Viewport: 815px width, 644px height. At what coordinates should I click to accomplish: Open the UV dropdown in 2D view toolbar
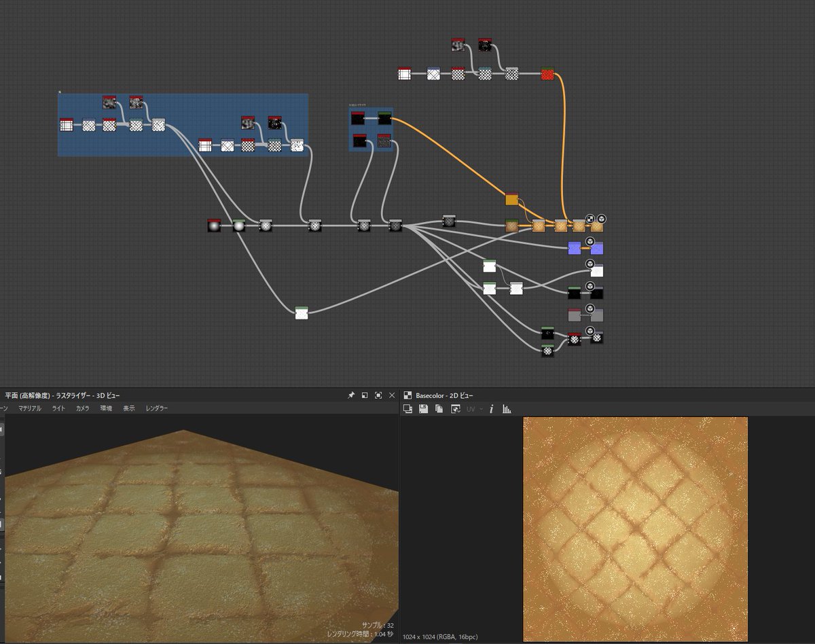click(475, 409)
